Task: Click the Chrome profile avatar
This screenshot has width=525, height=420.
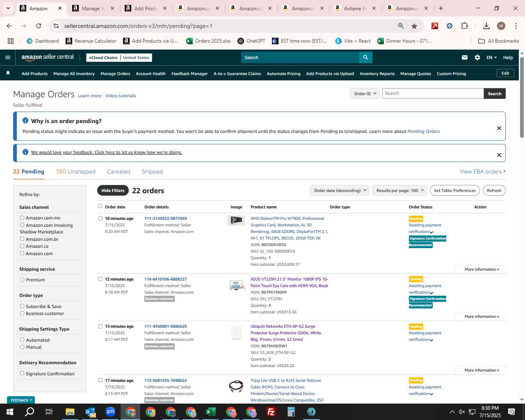Action: pos(501,26)
